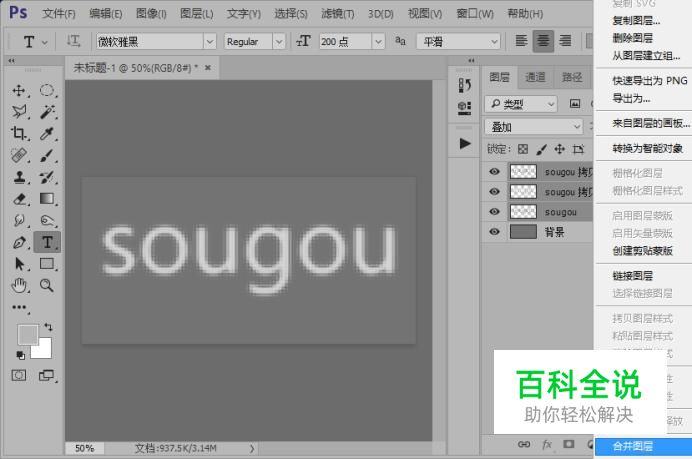
Task: Click the foreground color swatch
Action: tap(27, 334)
